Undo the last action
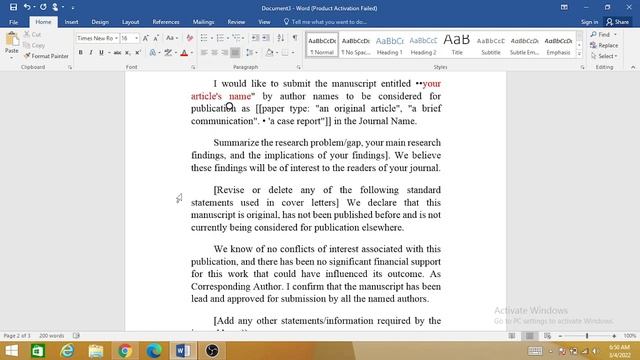The height and width of the screenshot is (360, 640). point(27,7)
